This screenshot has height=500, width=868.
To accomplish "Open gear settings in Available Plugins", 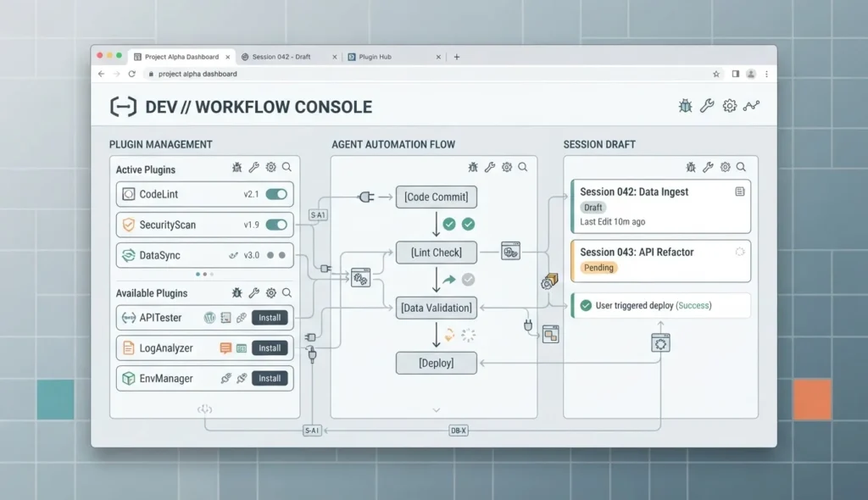I will click(270, 293).
